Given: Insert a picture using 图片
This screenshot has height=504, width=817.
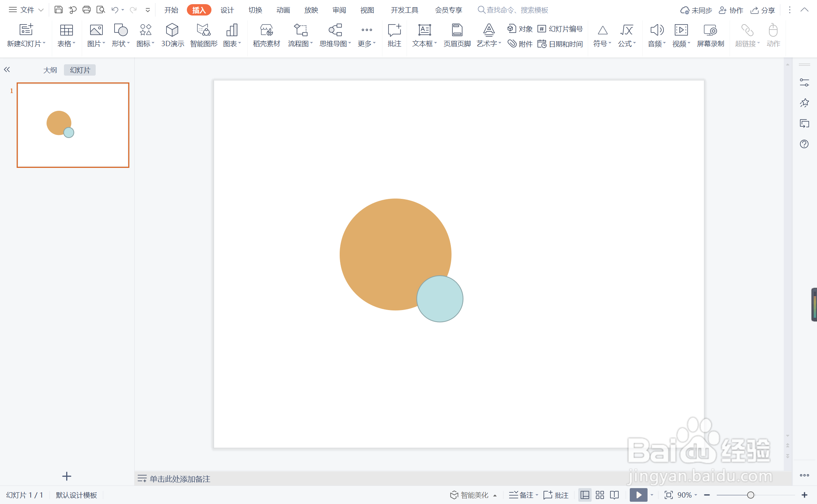Looking at the screenshot, I should pos(96,36).
